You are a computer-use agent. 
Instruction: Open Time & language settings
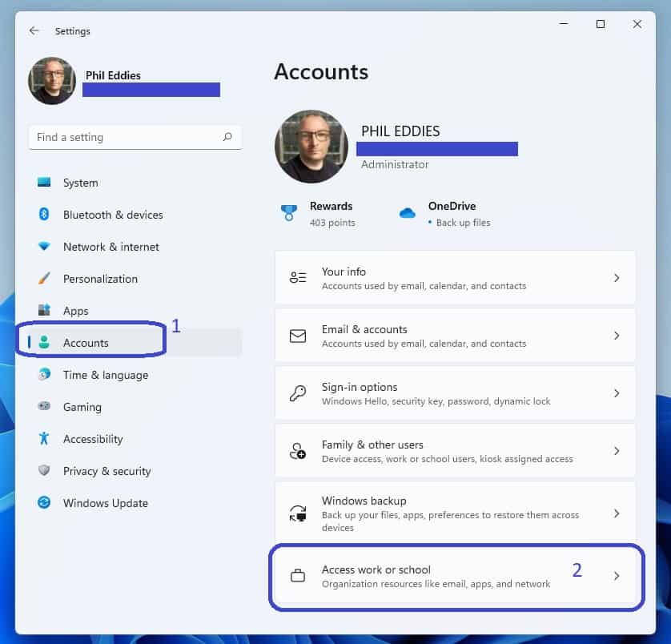[x=135, y=375]
